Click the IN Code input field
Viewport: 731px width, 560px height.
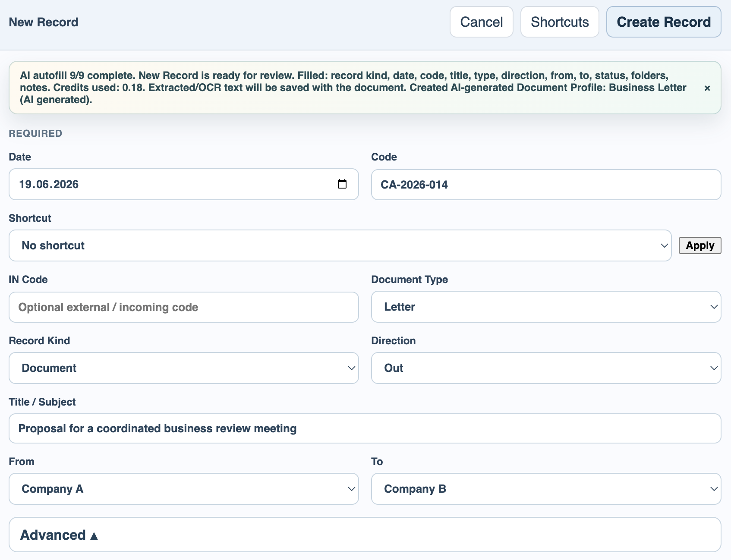(184, 307)
